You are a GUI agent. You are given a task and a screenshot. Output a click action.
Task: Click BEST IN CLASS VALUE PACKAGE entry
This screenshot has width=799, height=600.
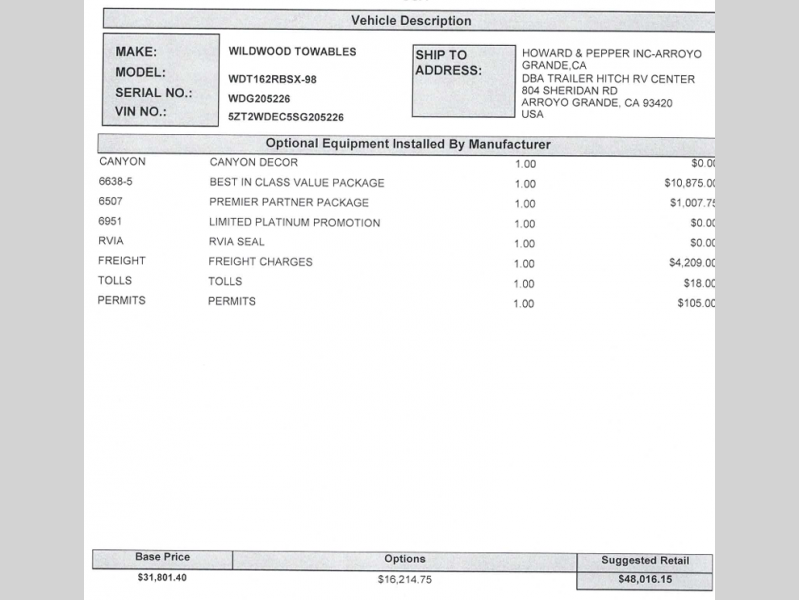coord(296,183)
